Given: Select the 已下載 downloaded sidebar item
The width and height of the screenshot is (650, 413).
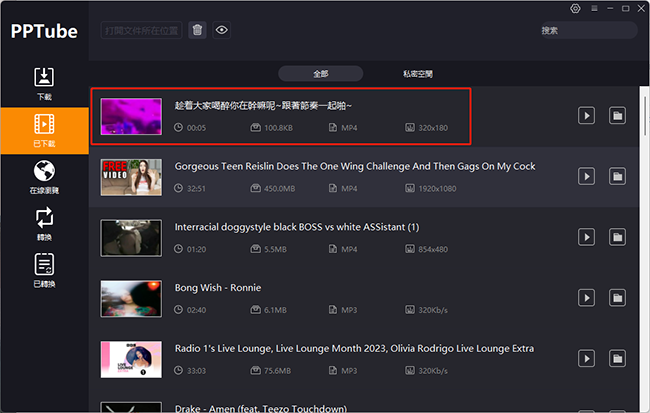Looking at the screenshot, I should 44,131.
